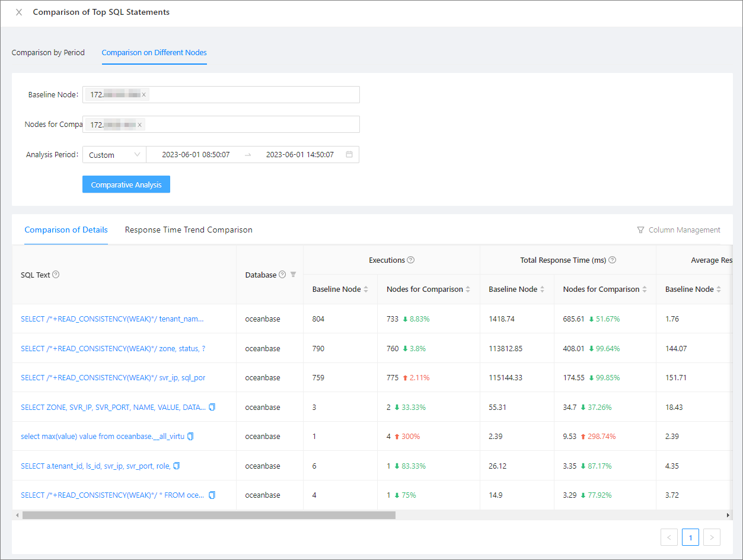Open the SELECT tenant_nam SQL statement link
Image resolution: width=743 pixels, height=560 pixels.
point(112,319)
